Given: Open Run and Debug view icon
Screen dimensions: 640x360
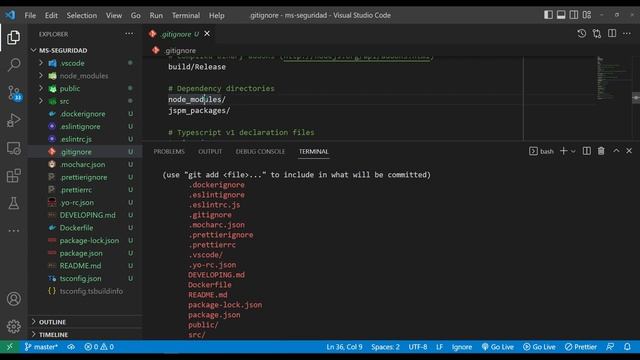Looking at the screenshot, I should click(13, 120).
